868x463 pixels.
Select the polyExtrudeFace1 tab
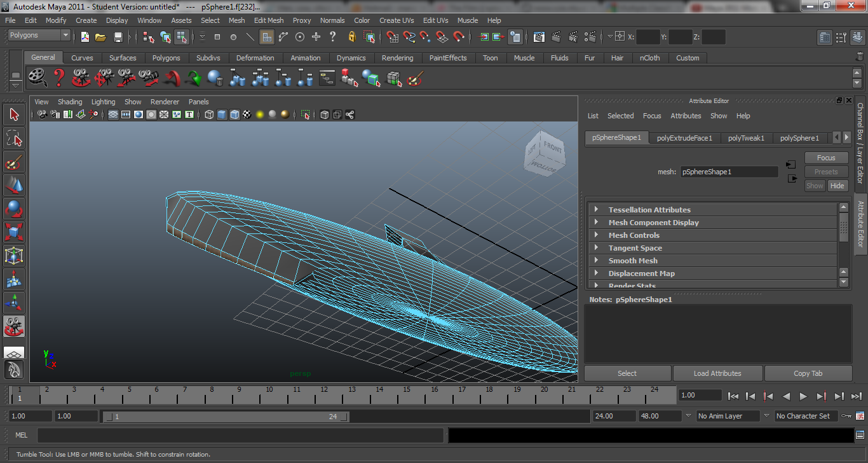(x=684, y=138)
